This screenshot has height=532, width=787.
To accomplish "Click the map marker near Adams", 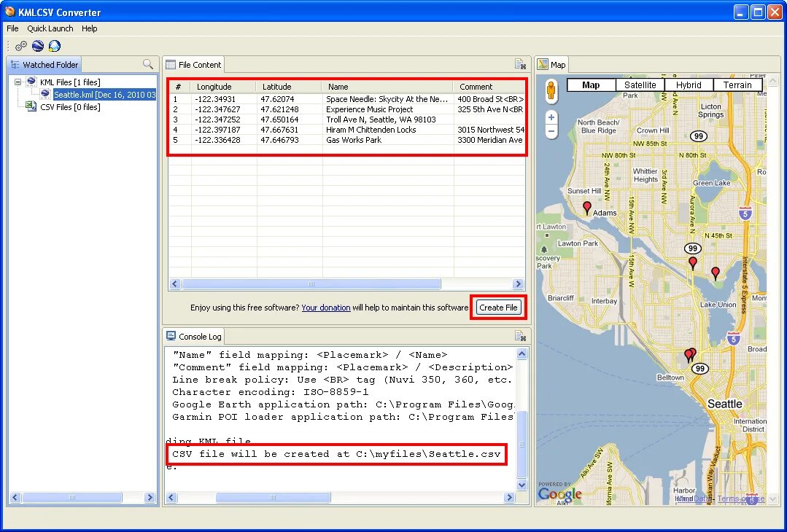I will point(586,208).
